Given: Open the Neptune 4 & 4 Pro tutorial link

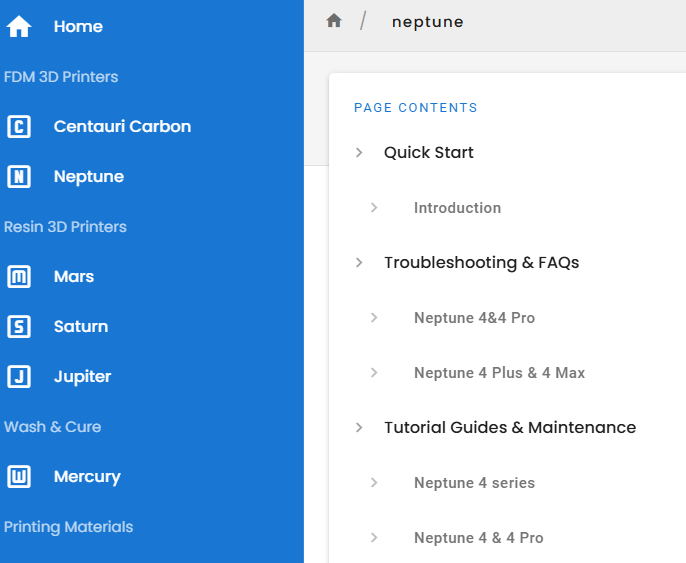Looking at the screenshot, I should pyautogui.click(x=479, y=538).
